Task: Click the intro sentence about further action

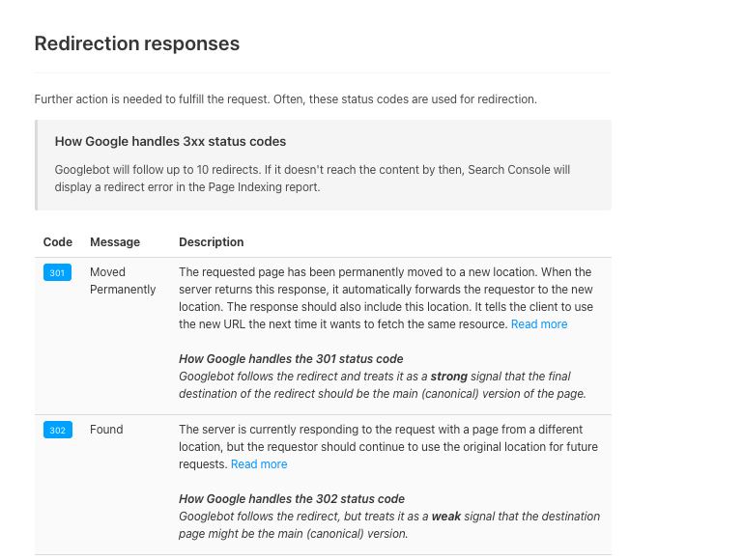Action: point(286,99)
